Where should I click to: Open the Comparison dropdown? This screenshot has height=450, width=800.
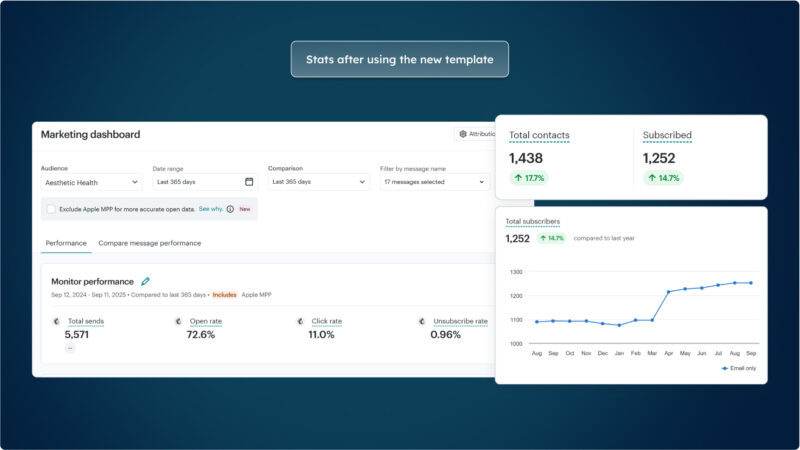[318, 182]
